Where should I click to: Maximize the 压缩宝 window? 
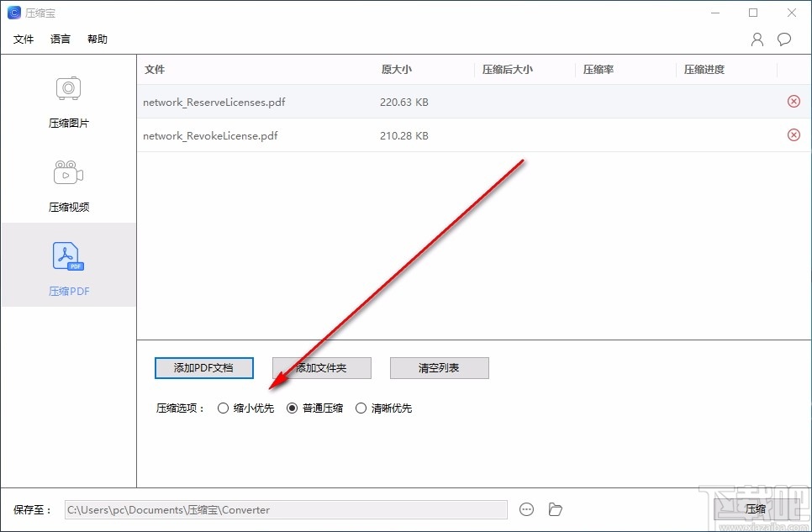pyautogui.click(x=753, y=13)
